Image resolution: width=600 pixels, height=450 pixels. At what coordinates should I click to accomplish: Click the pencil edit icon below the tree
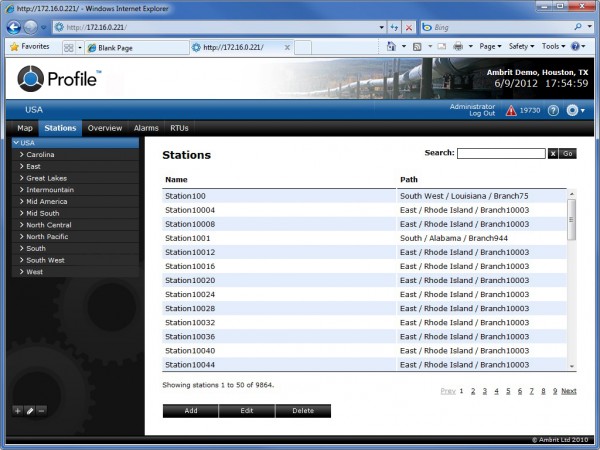tap(29, 410)
